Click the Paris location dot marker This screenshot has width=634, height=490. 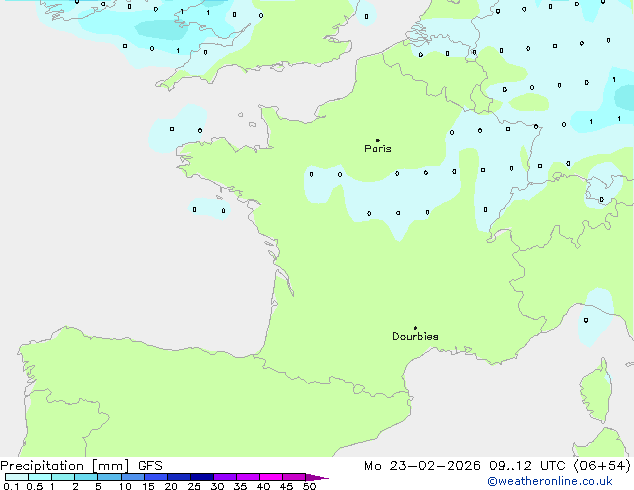click(x=378, y=140)
